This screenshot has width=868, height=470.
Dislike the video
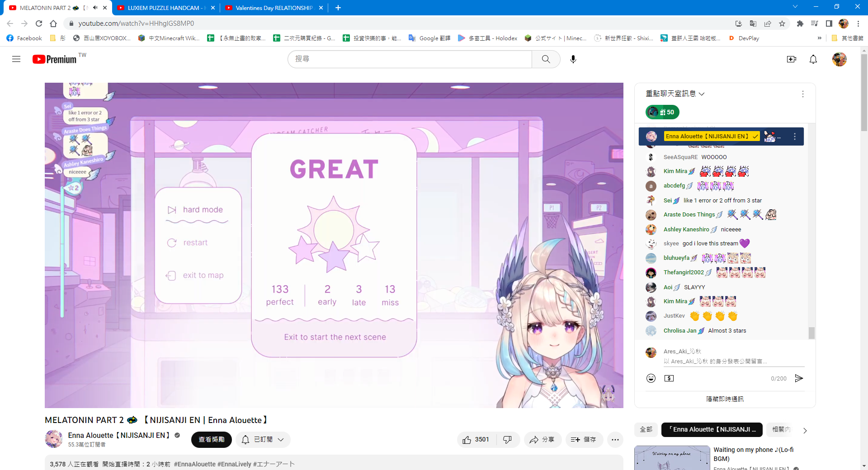(x=508, y=440)
